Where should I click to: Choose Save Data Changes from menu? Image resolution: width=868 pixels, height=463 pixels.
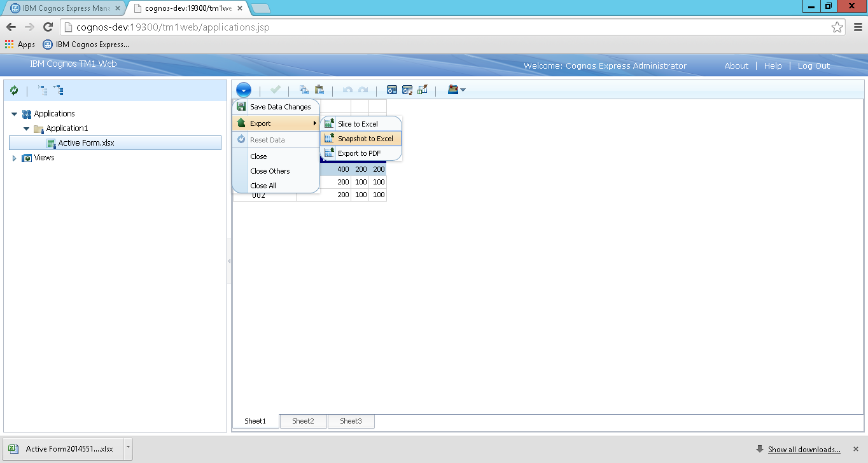point(276,107)
